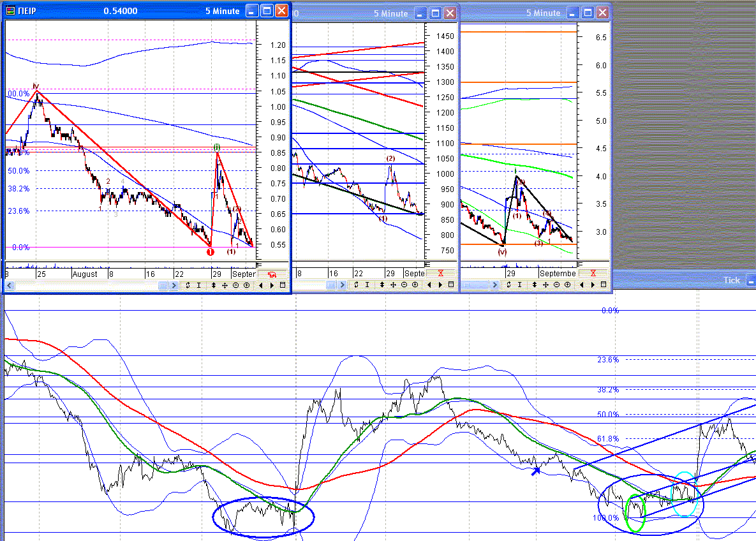Click the red bull indicator in ПЕІР chart
This screenshot has width=756, height=541.
(x=272, y=274)
